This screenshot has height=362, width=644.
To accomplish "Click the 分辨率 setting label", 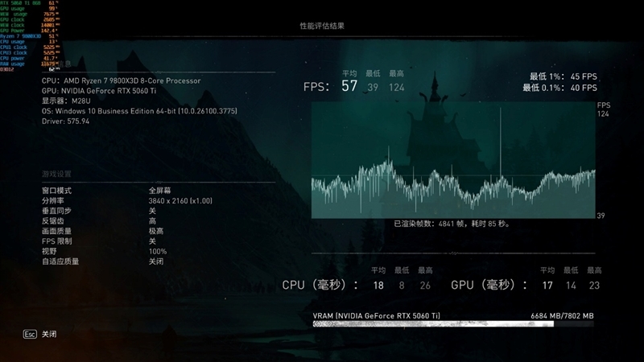I will click(53, 200).
